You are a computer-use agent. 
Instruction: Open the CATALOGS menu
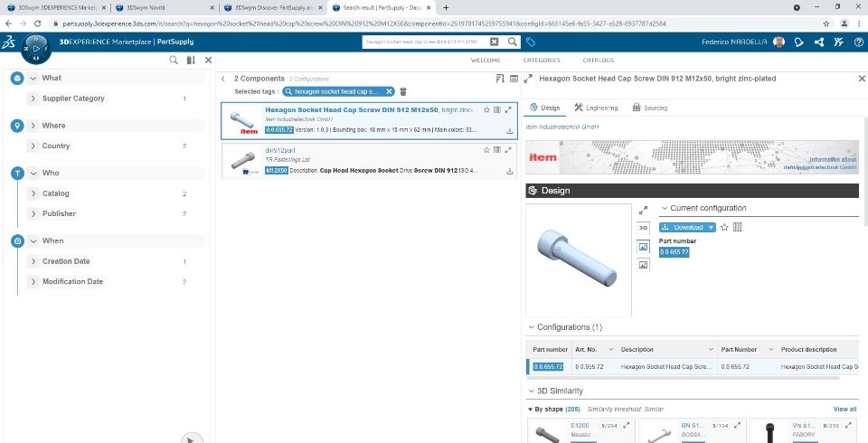(x=598, y=61)
